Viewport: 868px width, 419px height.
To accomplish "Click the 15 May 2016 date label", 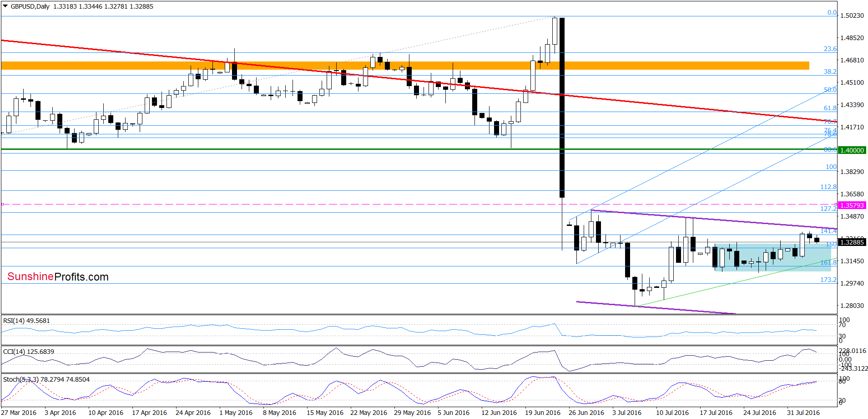I will (325, 413).
